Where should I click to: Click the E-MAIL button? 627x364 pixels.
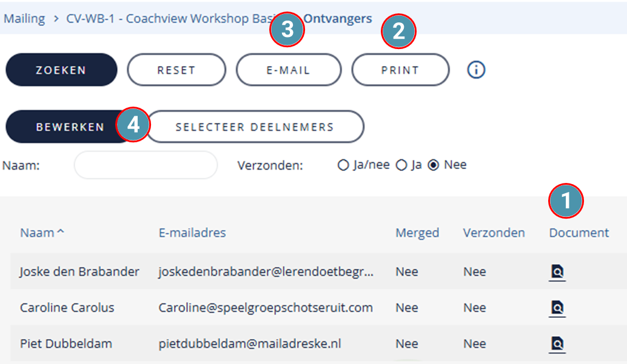288,70
